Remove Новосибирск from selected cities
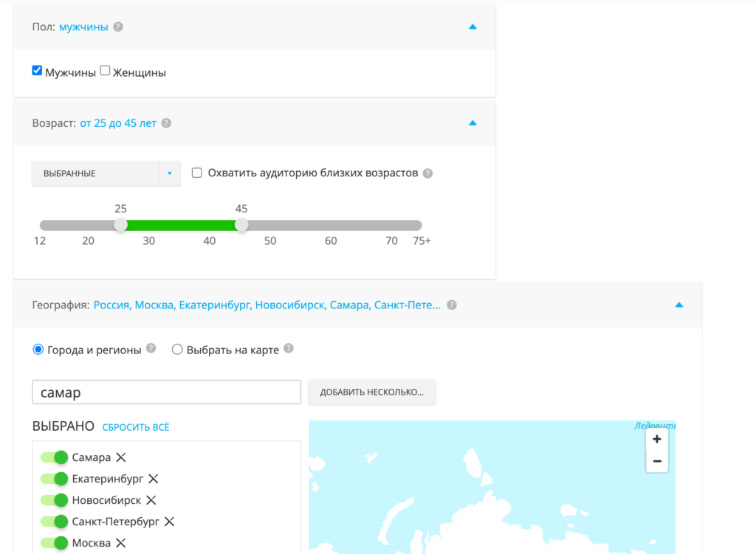 coord(151,500)
